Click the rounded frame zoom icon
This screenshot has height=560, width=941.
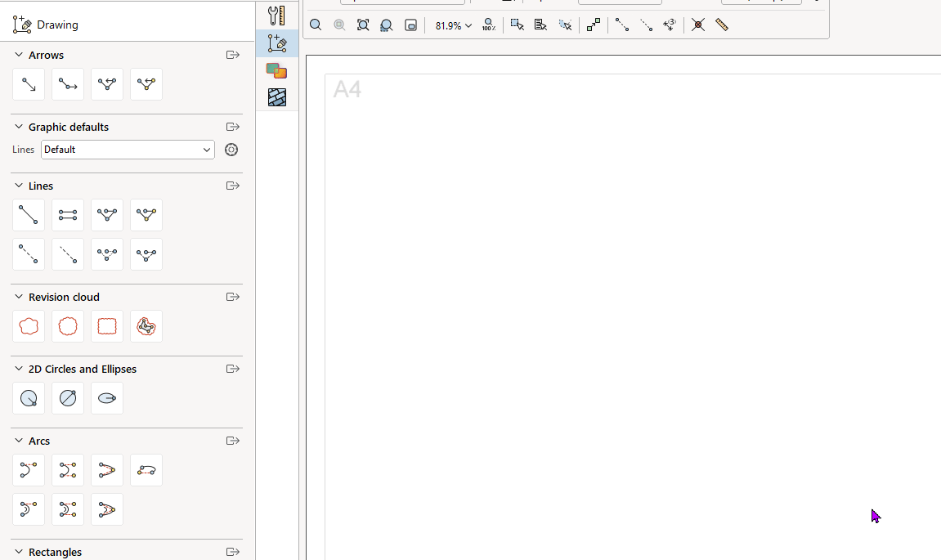pos(410,25)
